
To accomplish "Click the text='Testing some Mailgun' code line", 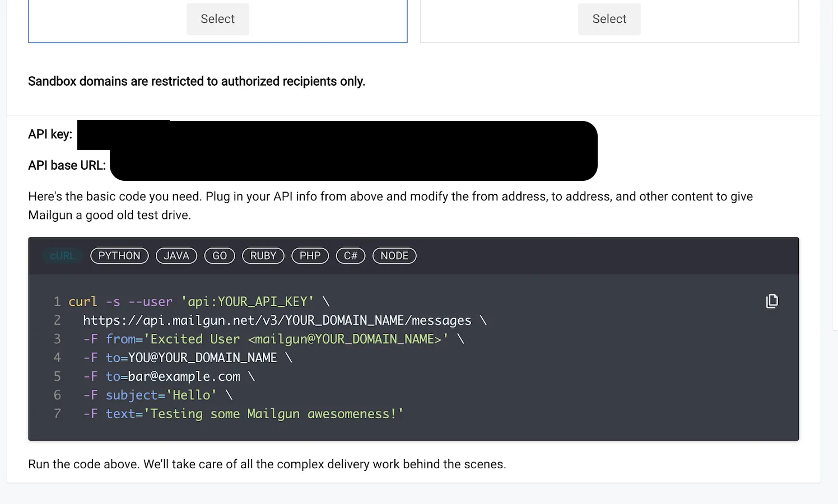I will click(x=244, y=414).
